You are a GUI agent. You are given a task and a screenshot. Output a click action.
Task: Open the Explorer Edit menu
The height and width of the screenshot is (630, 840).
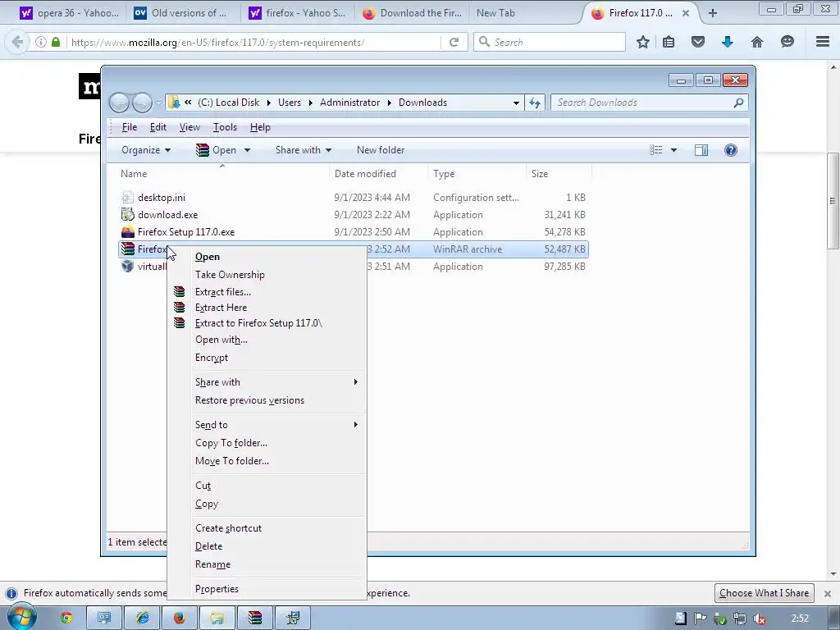[x=158, y=127]
